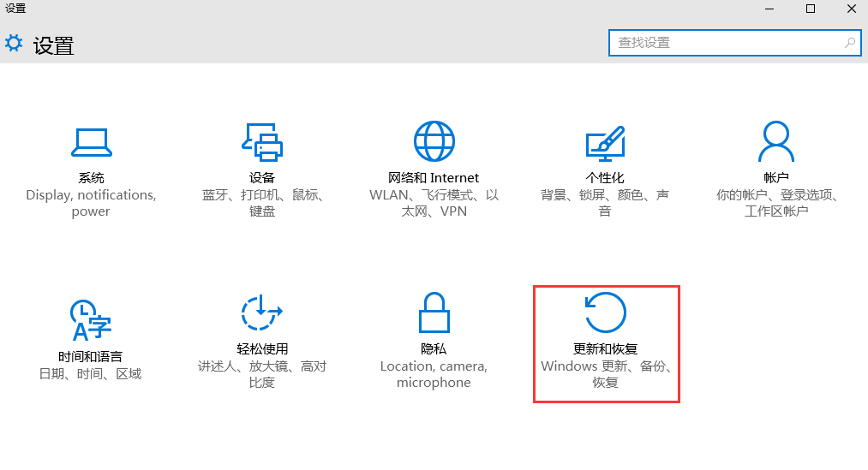Select the 轻松使用 category label
Image resolution: width=868 pixels, height=470 pixels.
(x=262, y=349)
